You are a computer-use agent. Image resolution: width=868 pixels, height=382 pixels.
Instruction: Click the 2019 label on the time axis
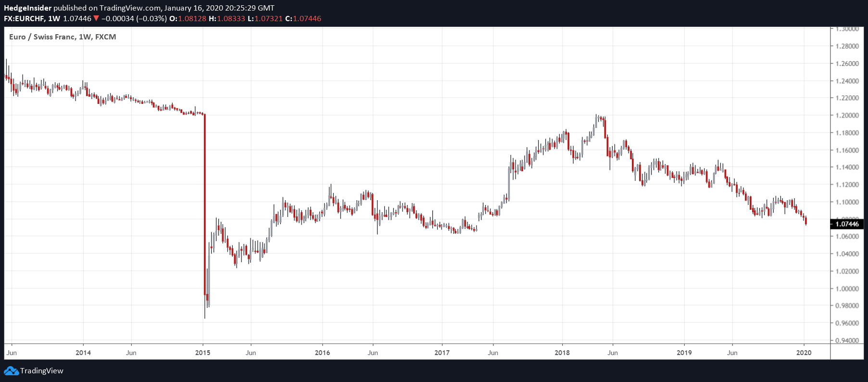point(684,353)
